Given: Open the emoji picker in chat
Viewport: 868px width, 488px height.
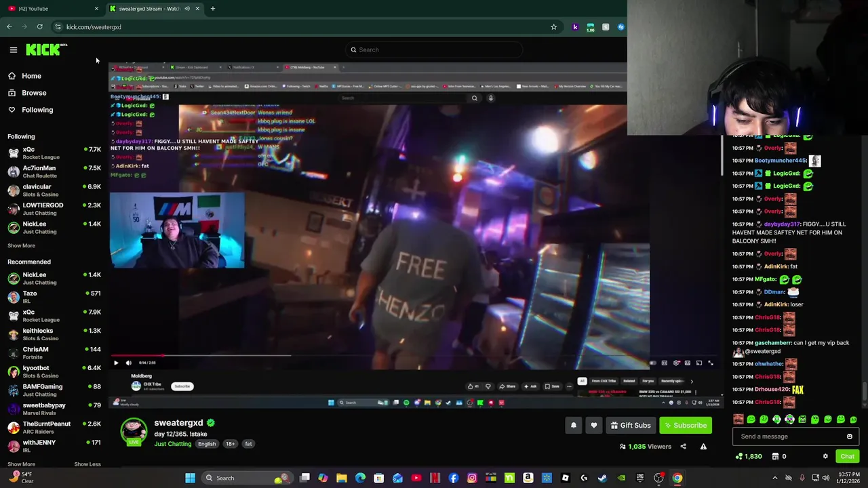Looking at the screenshot, I should 849,436.
